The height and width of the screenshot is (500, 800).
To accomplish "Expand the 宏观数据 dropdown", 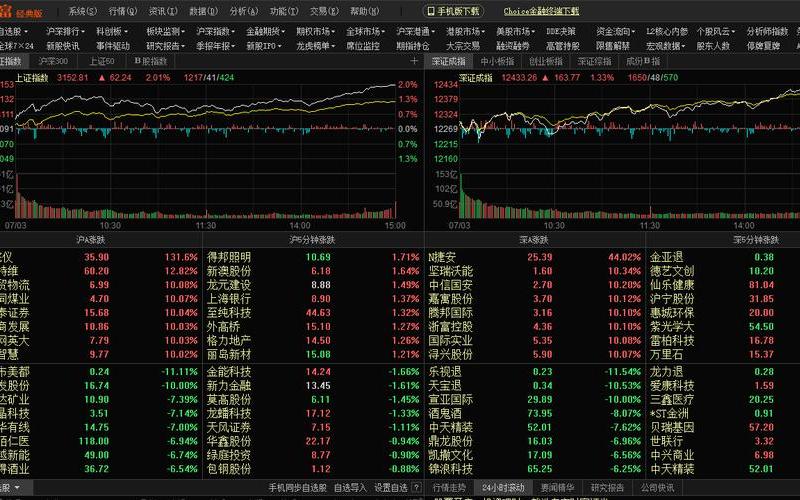I will [x=665, y=46].
